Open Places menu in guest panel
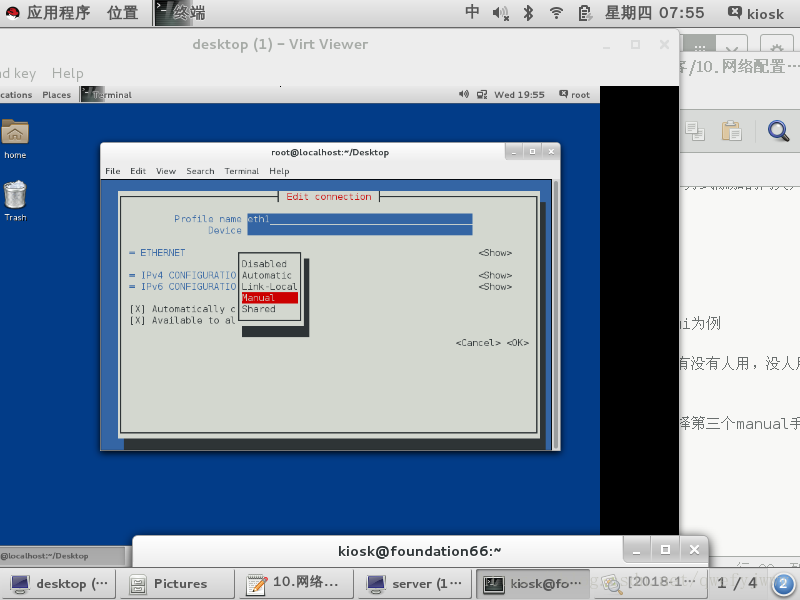This screenshot has height=600, width=800. point(57,95)
